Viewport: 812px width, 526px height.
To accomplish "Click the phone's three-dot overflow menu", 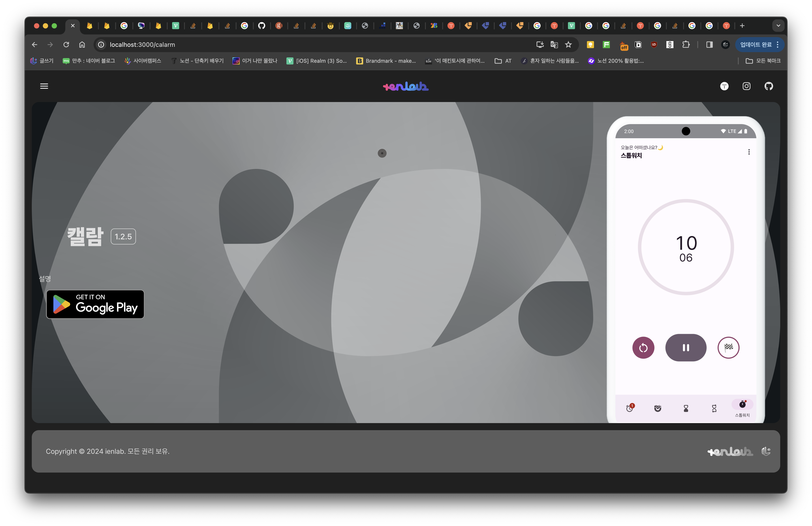I will click(x=748, y=152).
